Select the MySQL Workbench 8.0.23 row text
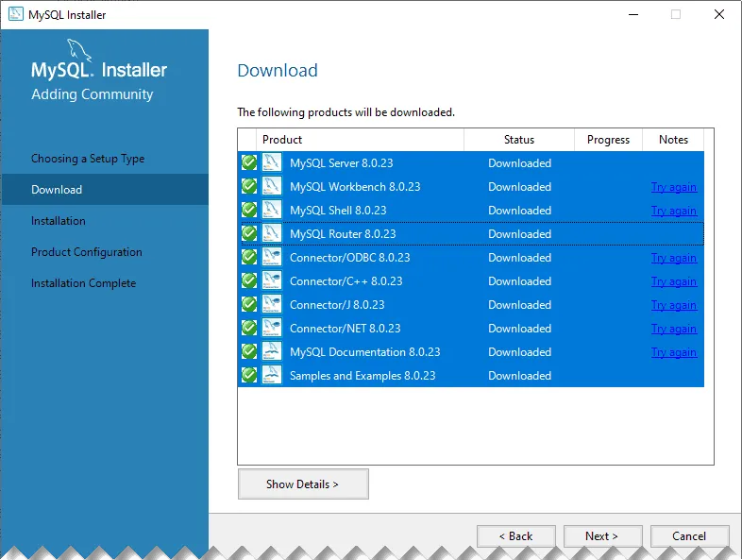742x560 pixels. pos(355,187)
